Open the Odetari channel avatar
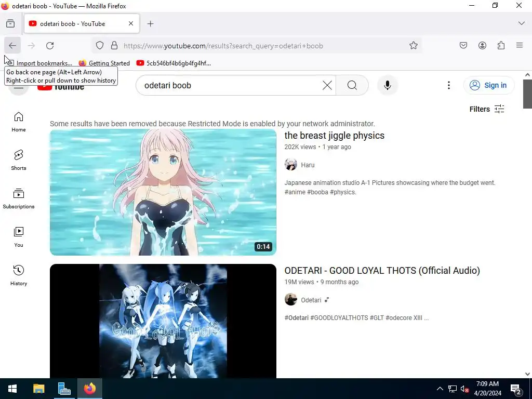Image resolution: width=532 pixels, height=399 pixels. coord(291,300)
